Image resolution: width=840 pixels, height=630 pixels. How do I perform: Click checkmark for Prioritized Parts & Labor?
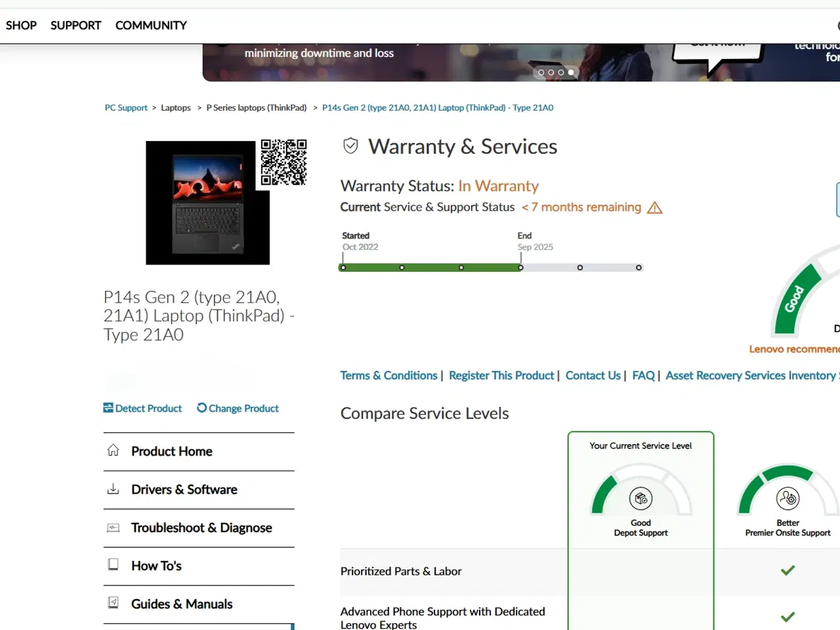point(788,570)
